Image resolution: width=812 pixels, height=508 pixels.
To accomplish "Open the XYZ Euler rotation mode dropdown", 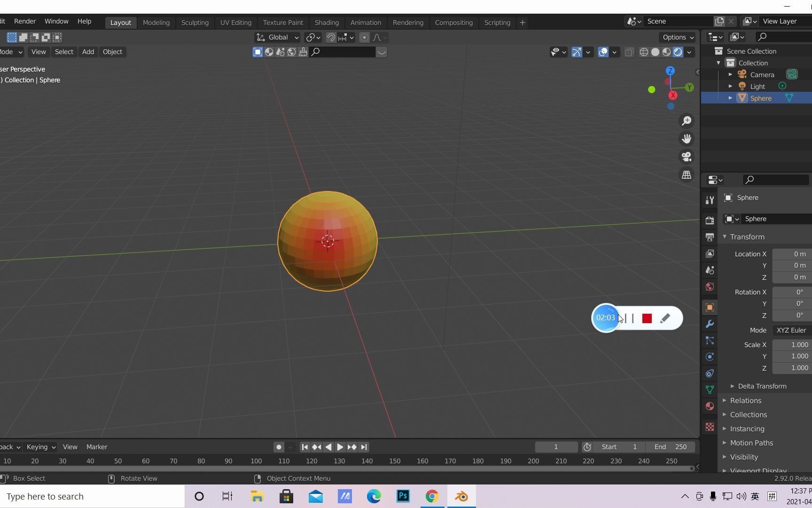I will 791,330.
